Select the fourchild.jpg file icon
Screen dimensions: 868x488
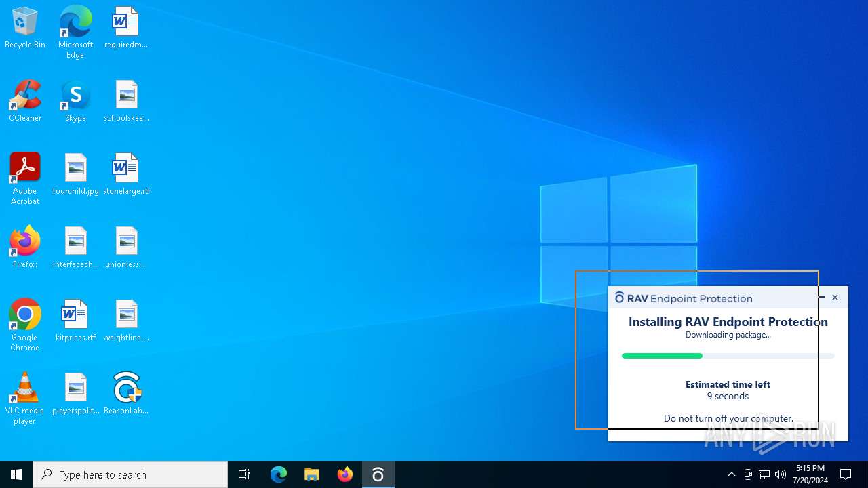coord(75,175)
